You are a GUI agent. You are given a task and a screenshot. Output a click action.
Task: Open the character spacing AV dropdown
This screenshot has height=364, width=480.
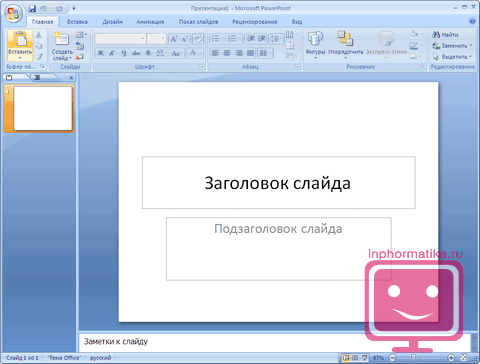tap(161, 53)
